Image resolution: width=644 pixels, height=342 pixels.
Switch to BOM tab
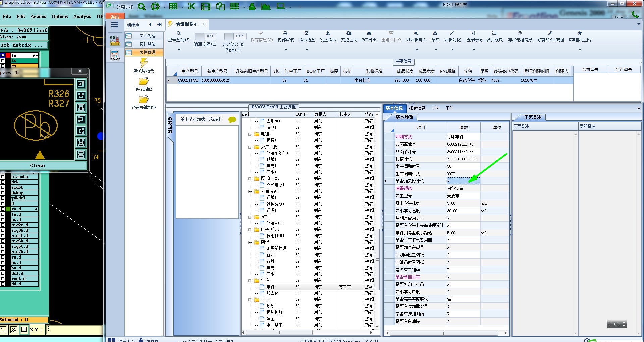click(435, 108)
